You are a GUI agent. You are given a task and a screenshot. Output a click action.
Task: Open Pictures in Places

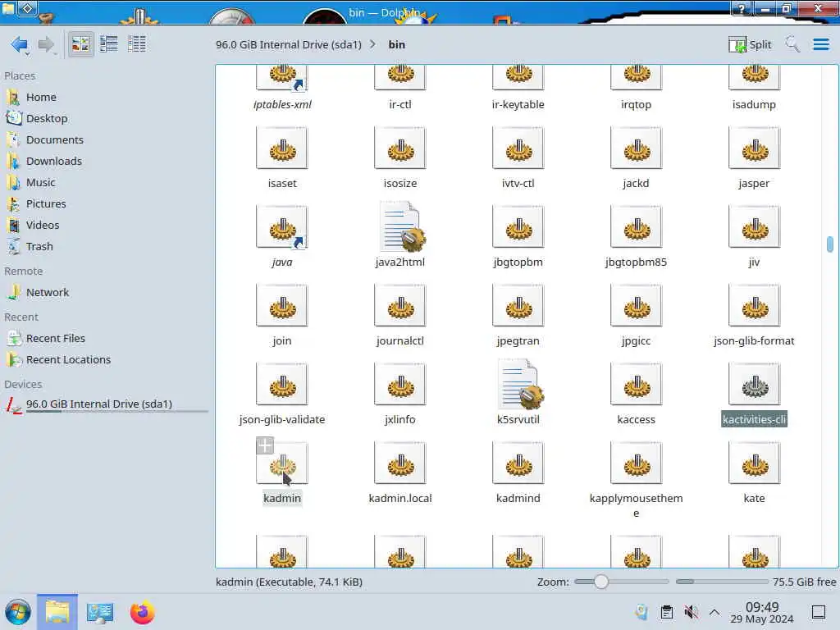point(46,204)
